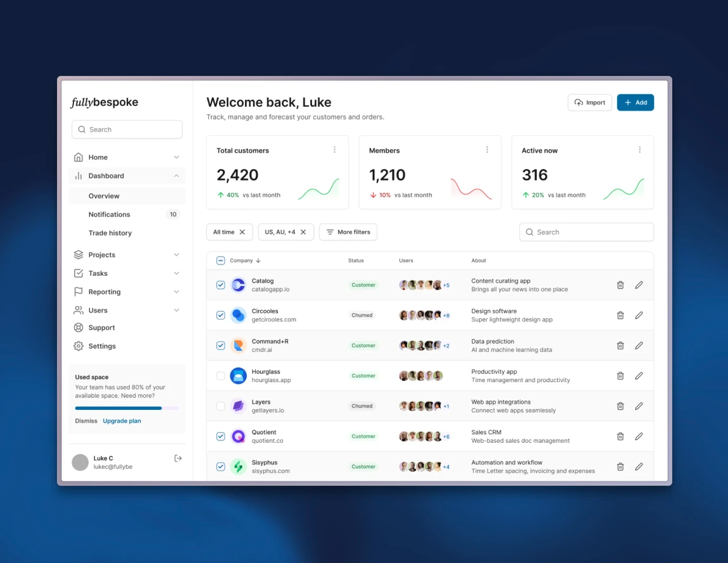728x563 pixels.
Task: Dismiss the Used space notice
Action: [x=86, y=421]
